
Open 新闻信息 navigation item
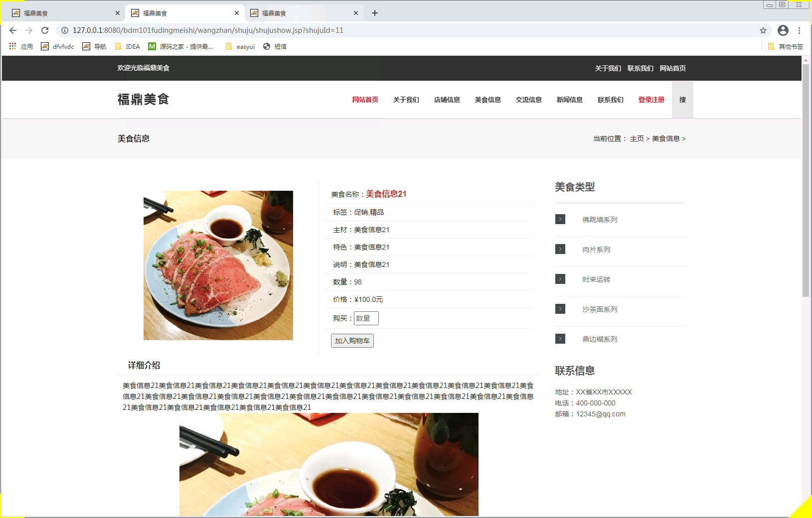pyautogui.click(x=570, y=100)
